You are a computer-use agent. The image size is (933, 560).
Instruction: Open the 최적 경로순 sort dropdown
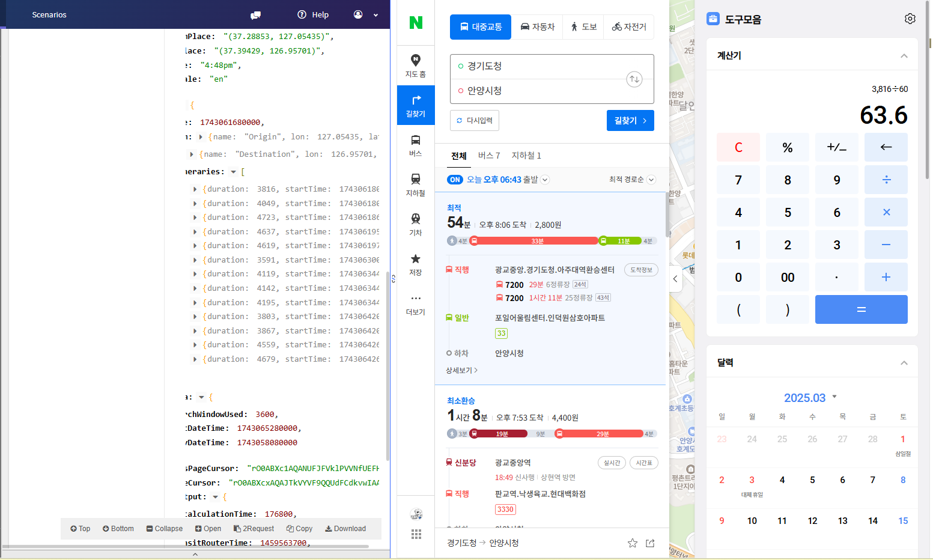click(632, 180)
